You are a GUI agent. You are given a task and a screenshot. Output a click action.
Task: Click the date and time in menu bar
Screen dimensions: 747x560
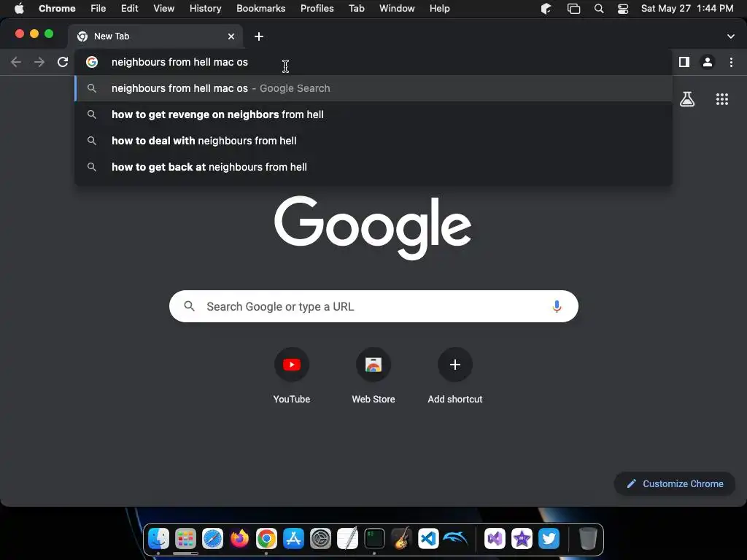[x=687, y=9]
